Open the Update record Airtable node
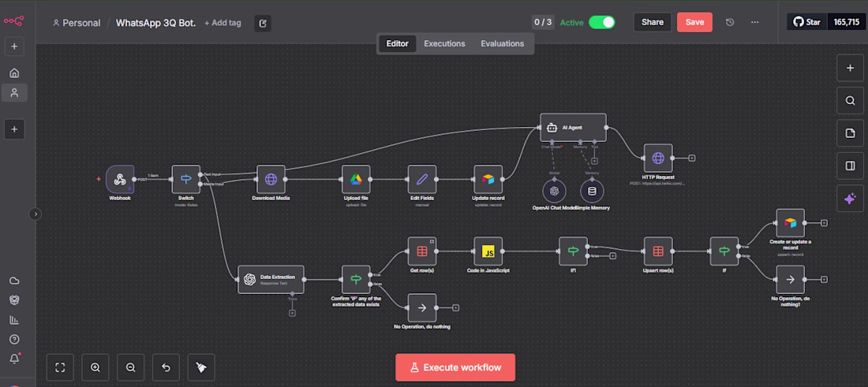 [x=488, y=179]
